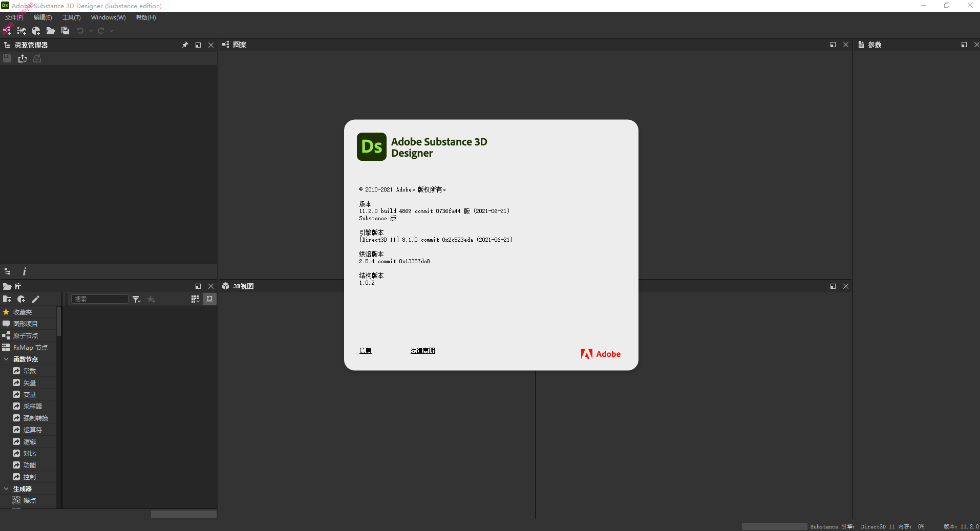980x531 pixels.
Task: Click the 信息 link in the About dialog
Action: [x=365, y=351]
